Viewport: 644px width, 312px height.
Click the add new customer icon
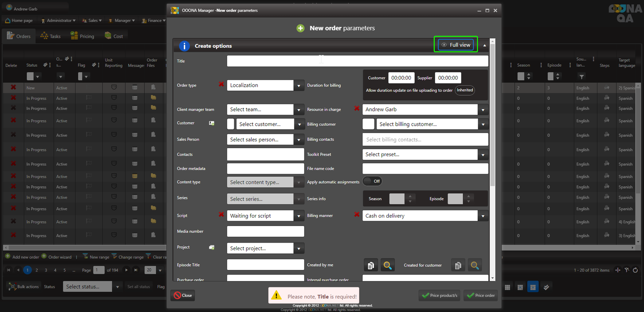[212, 123]
